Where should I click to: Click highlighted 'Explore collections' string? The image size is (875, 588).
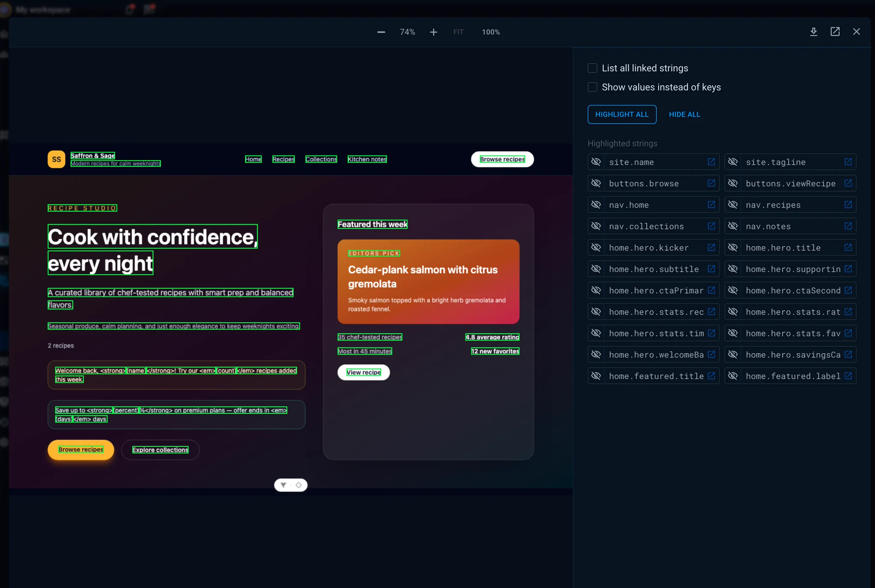pyautogui.click(x=160, y=450)
